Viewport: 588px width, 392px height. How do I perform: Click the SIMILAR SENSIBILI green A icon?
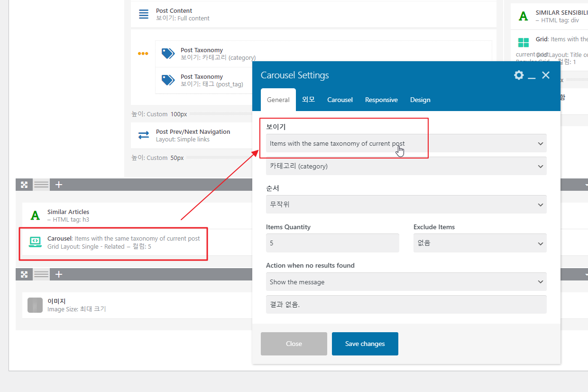pos(523,16)
